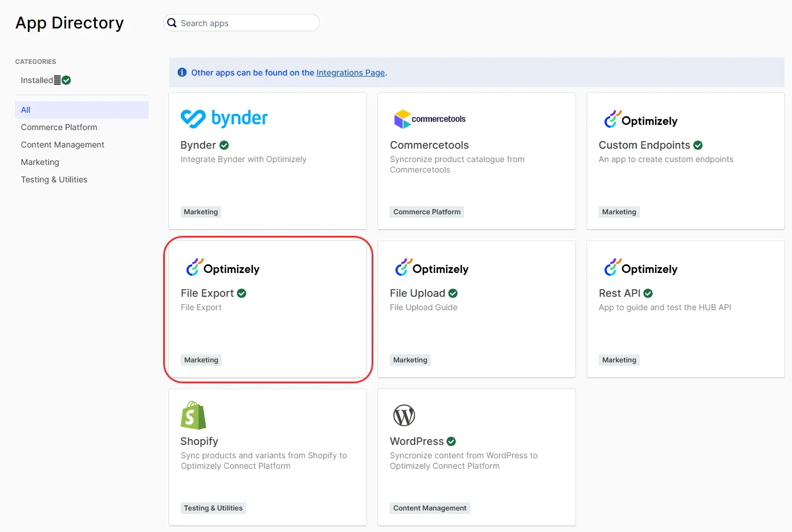Click the installed badge next to File Export
Image resolution: width=792 pixels, height=532 pixels.
coord(242,293)
